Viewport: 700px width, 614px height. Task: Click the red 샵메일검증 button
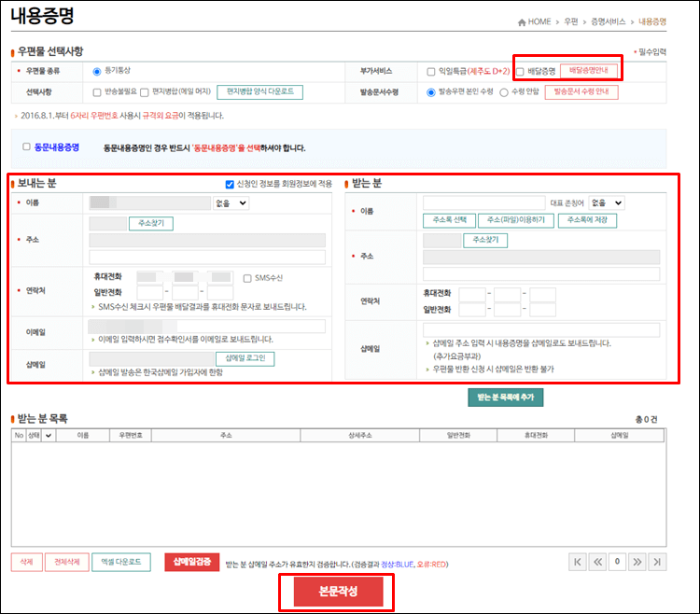[192, 562]
